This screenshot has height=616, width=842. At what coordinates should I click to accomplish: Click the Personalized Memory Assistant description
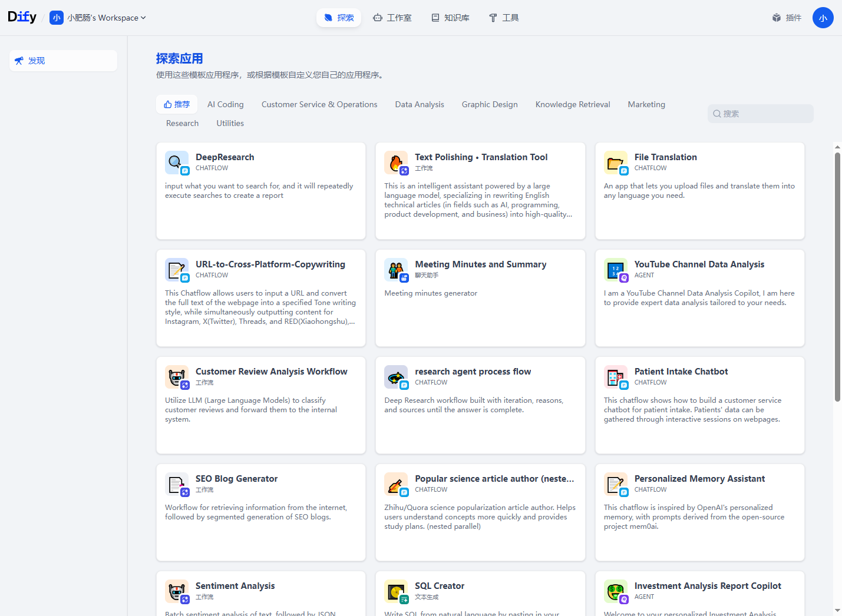tap(694, 517)
